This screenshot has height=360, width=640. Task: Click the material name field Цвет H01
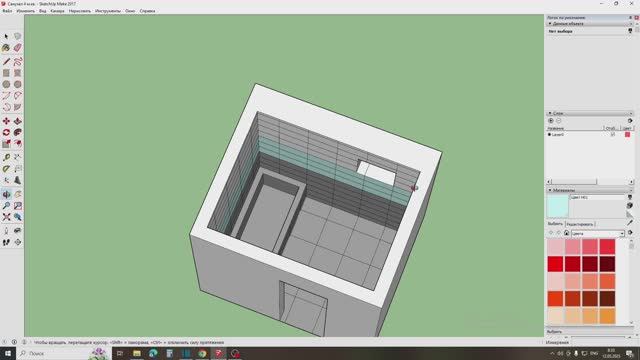(597, 198)
